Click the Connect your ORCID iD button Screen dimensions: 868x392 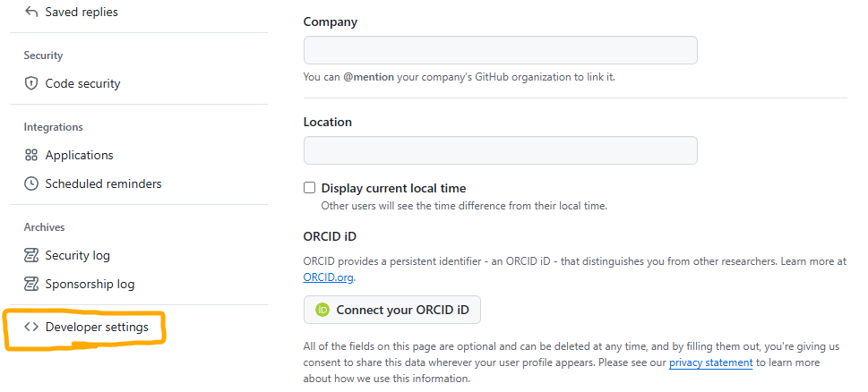point(392,310)
